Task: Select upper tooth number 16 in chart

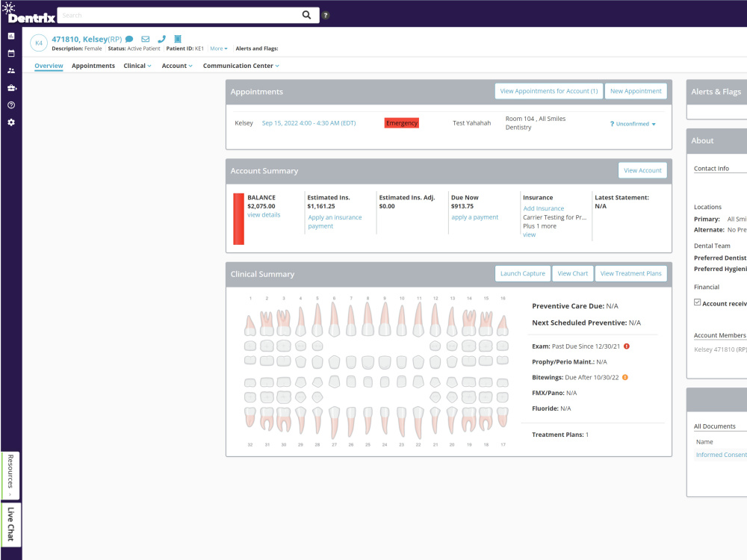Action: tap(503, 325)
